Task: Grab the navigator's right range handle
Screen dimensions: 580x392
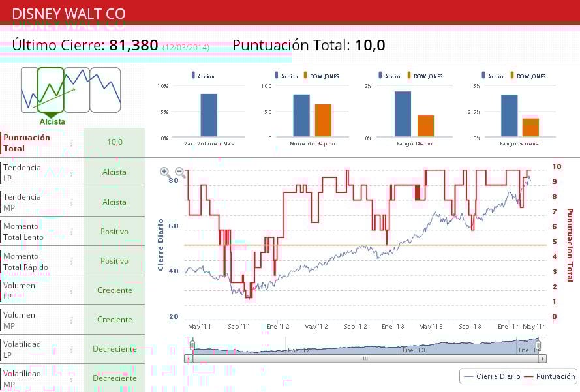Action: point(538,346)
